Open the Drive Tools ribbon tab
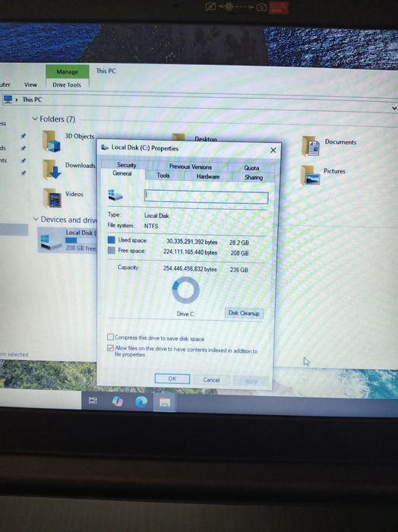This screenshot has height=532, width=398. coord(67,85)
